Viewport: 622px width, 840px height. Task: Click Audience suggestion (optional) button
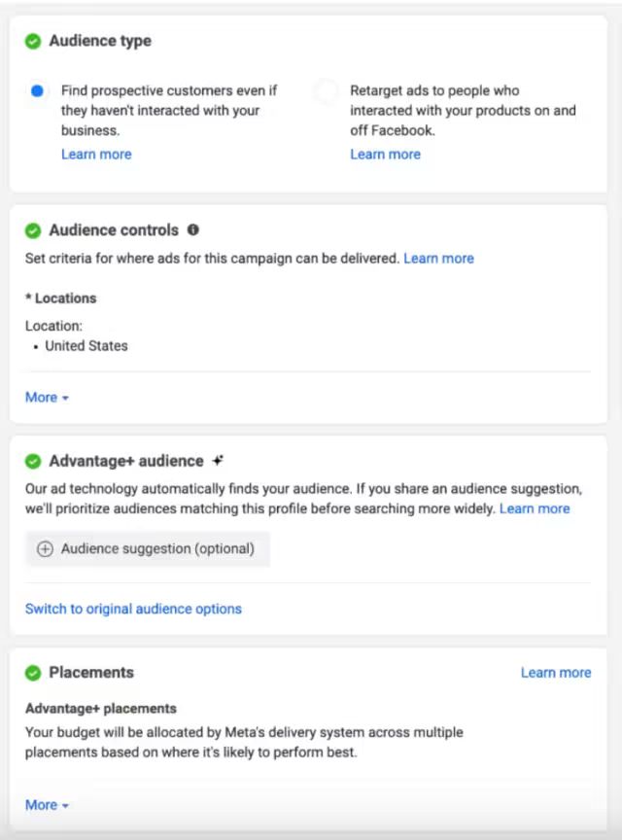coord(148,549)
